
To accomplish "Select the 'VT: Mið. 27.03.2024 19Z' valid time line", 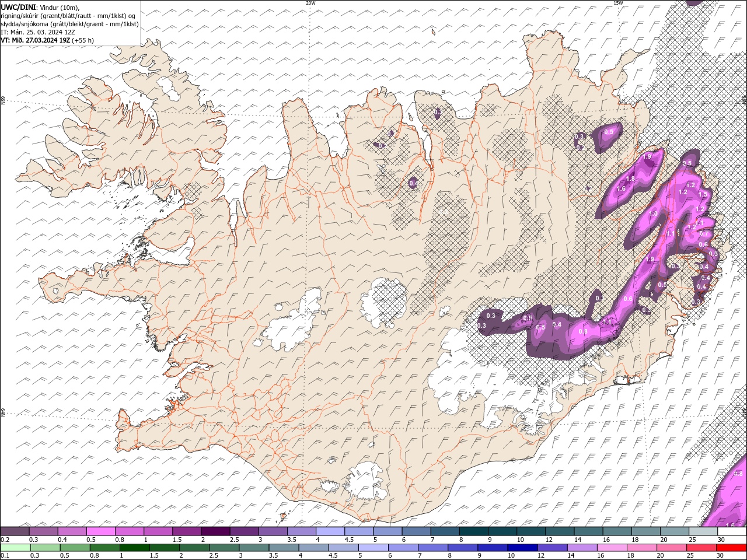I will coord(35,40).
